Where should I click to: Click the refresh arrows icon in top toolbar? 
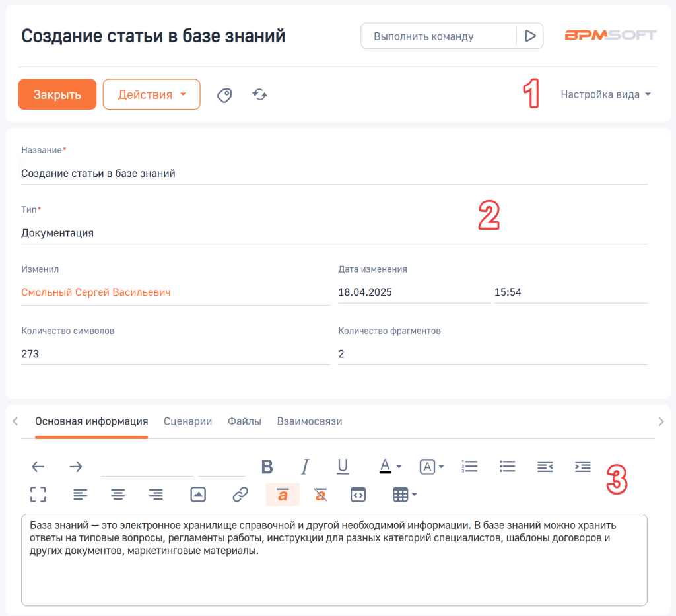(x=259, y=94)
